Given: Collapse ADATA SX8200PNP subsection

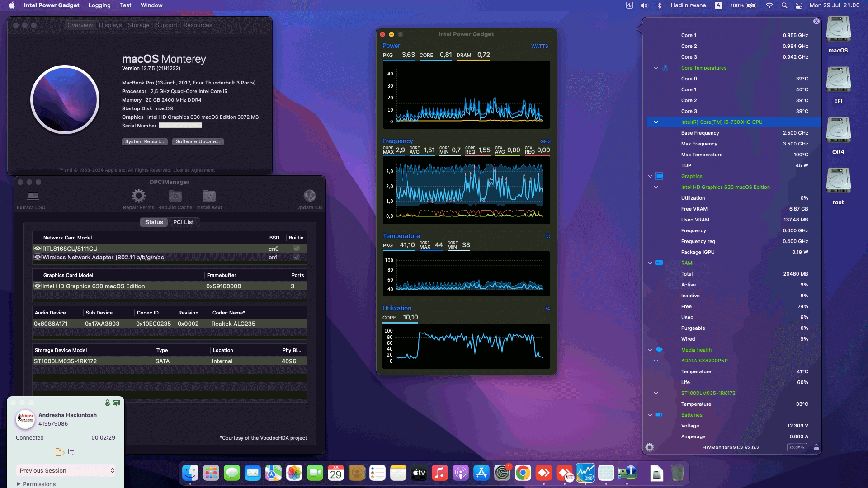Looking at the screenshot, I should point(656,361).
